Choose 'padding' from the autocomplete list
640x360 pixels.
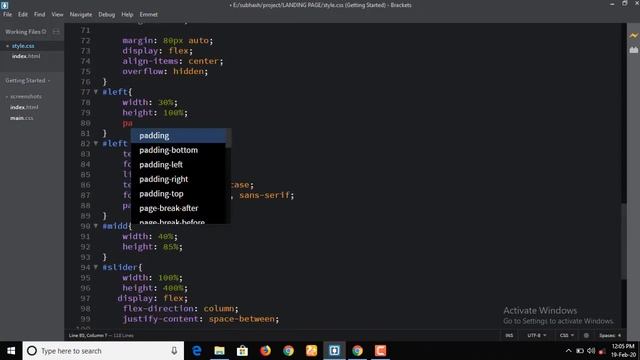click(x=178, y=136)
